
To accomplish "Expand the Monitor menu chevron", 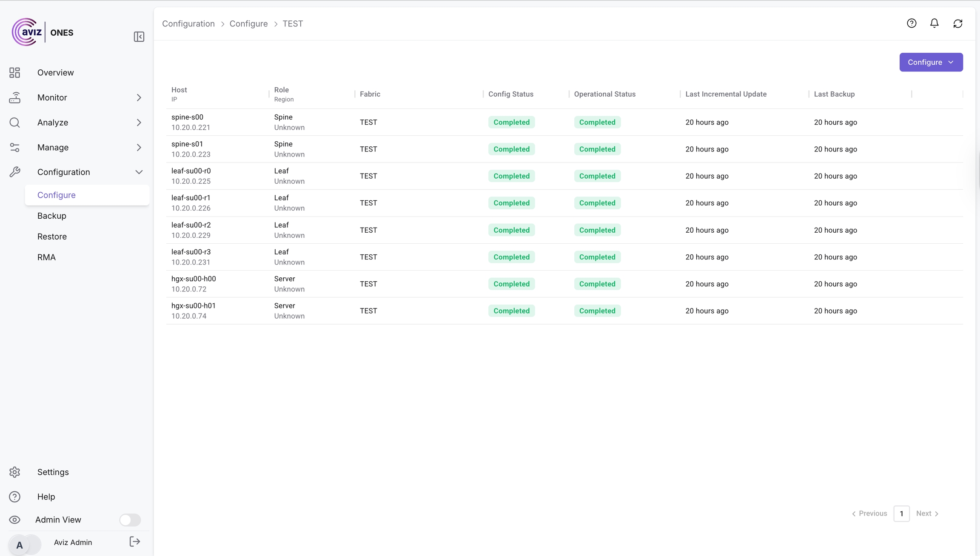I will click(x=139, y=98).
